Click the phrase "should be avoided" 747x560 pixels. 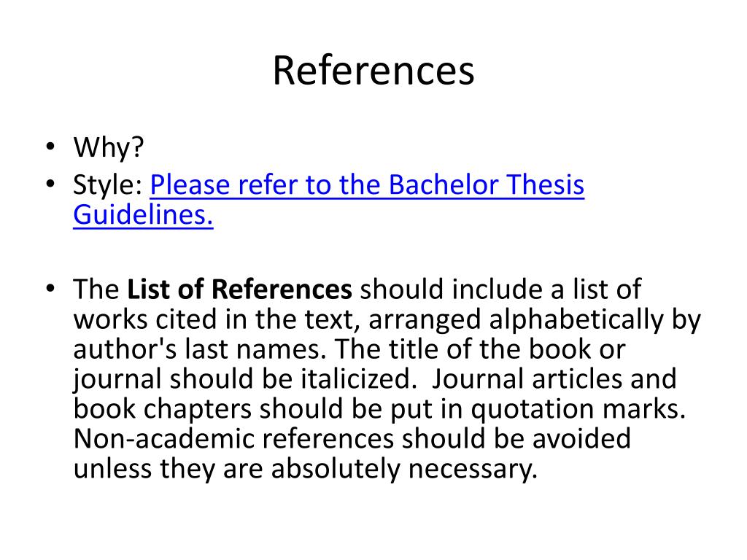tap(516, 438)
